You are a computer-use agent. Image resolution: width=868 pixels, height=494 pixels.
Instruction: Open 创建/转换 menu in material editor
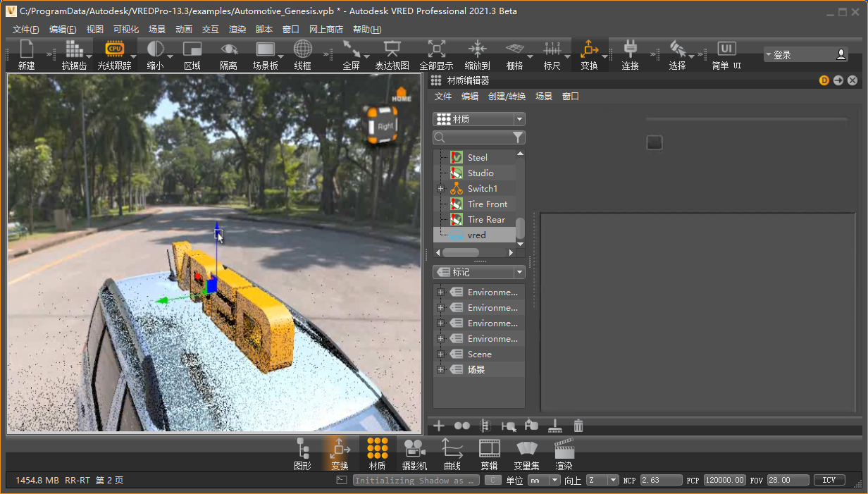pyautogui.click(x=507, y=97)
